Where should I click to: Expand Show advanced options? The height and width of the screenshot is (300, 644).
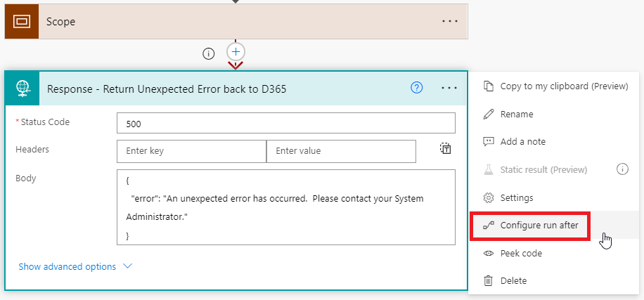point(75,266)
